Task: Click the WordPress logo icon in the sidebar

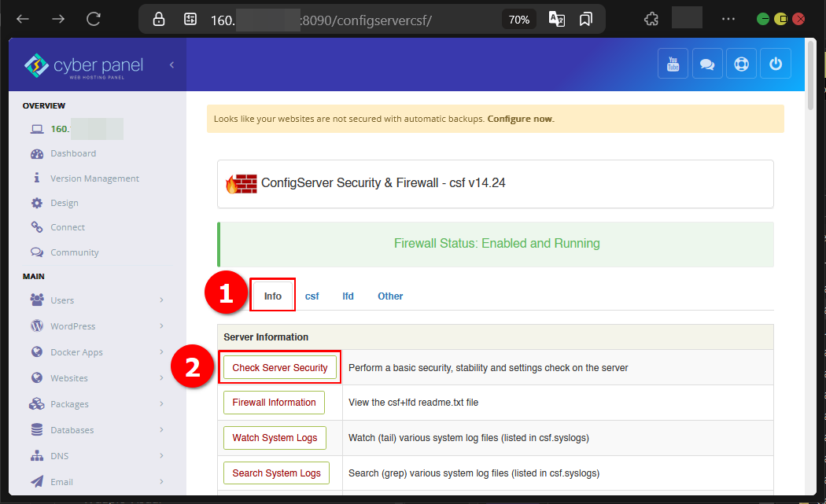Action: (37, 326)
